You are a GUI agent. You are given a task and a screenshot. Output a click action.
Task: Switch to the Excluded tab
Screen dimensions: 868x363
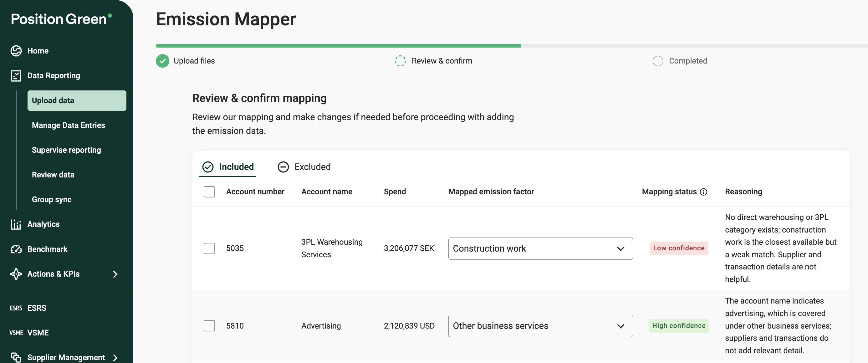(x=304, y=167)
